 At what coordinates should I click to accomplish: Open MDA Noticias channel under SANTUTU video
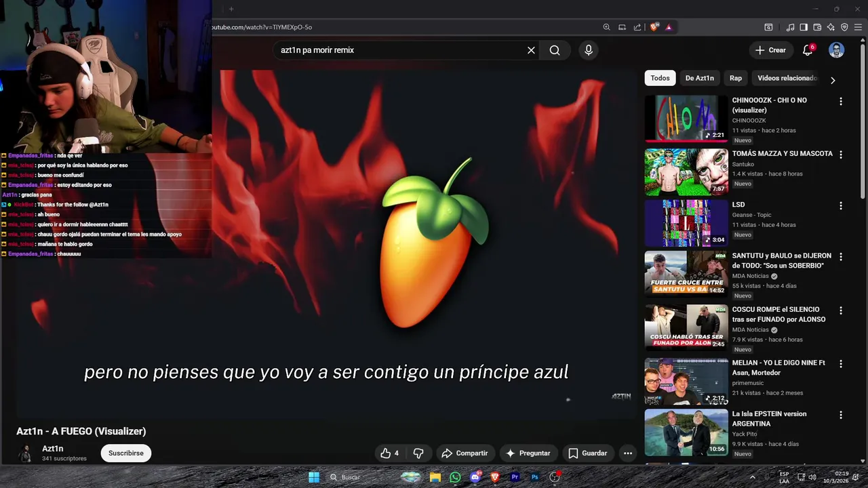pyautogui.click(x=750, y=276)
